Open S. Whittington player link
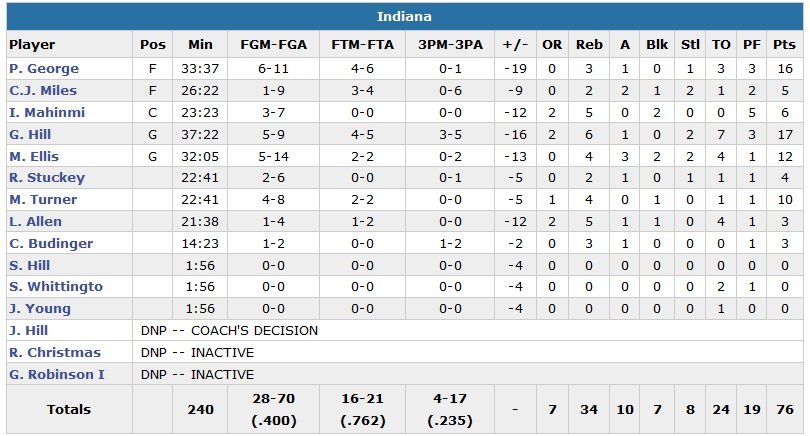 56,287
